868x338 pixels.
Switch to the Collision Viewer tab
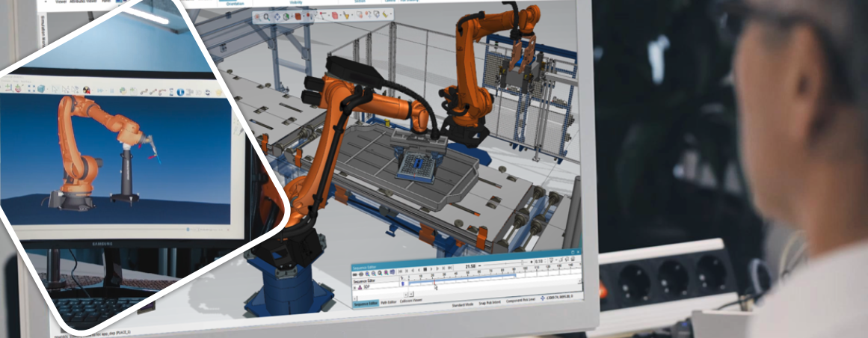[x=410, y=301]
